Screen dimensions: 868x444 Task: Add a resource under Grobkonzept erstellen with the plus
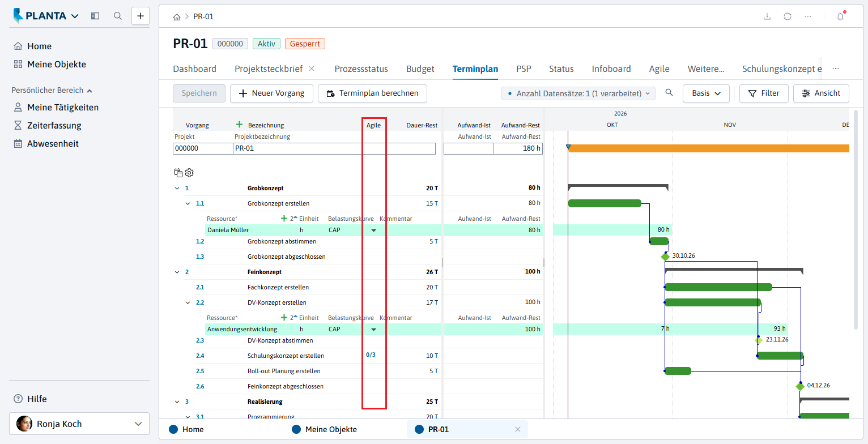284,218
